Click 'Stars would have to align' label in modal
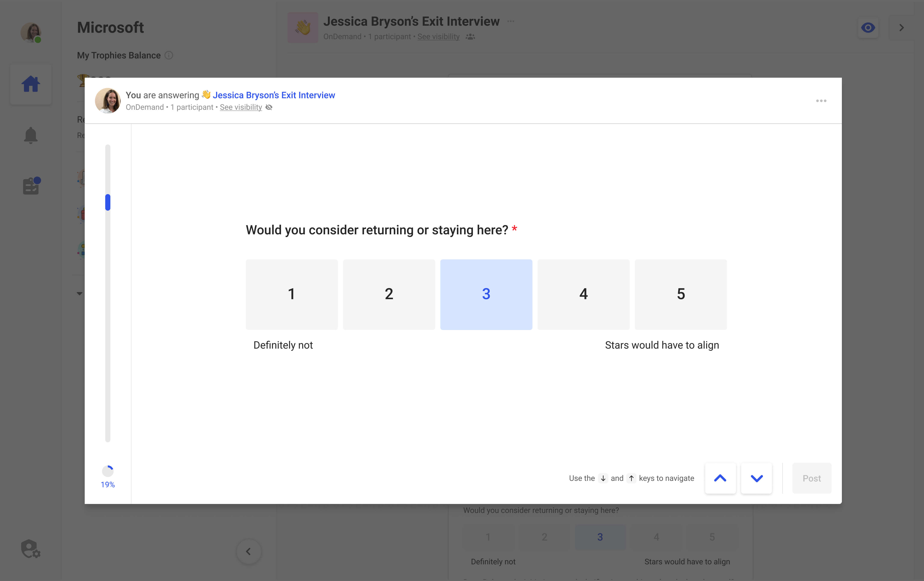Screen dimensions: 924x581 point(662,345)
